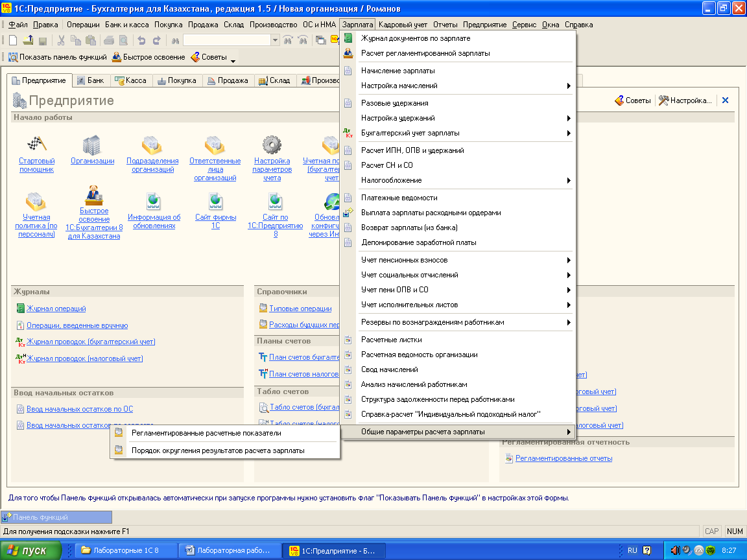Expand Учет исполнительных листов submenu
This screenshot has width=747, height=560.
(x=568, y=305)
